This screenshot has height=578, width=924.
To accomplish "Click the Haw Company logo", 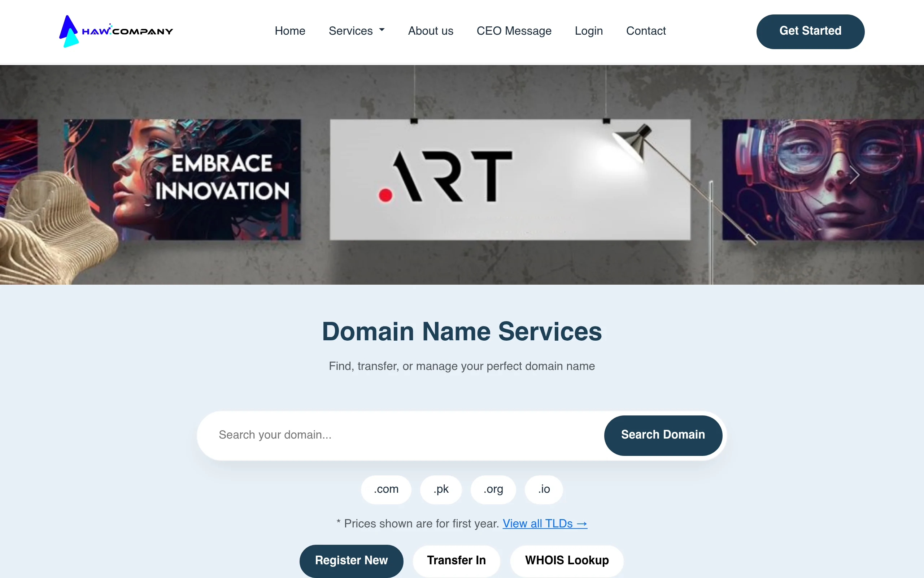I will [x=116, y=31].
